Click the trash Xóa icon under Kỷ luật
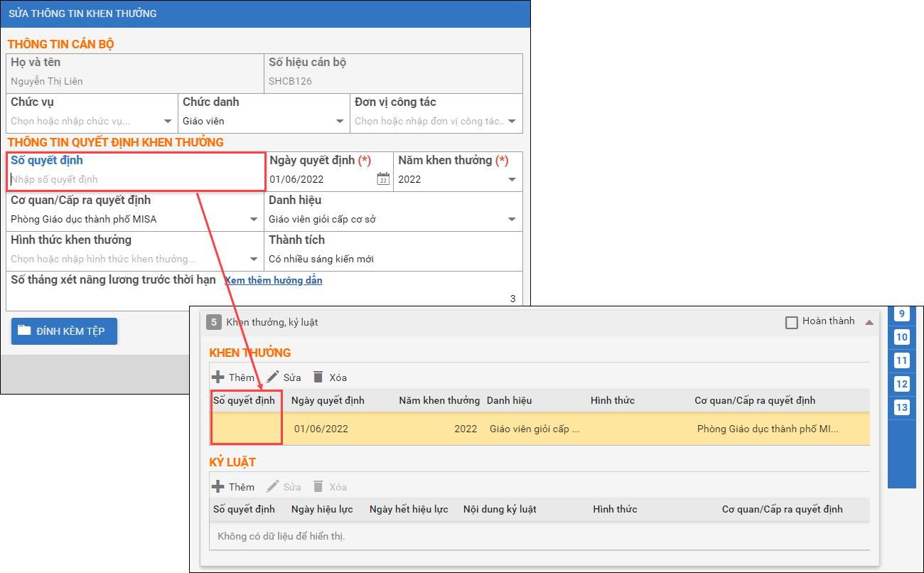Image resolution: width=924 pixels, height=573 pixels. (x=318, y=487)
